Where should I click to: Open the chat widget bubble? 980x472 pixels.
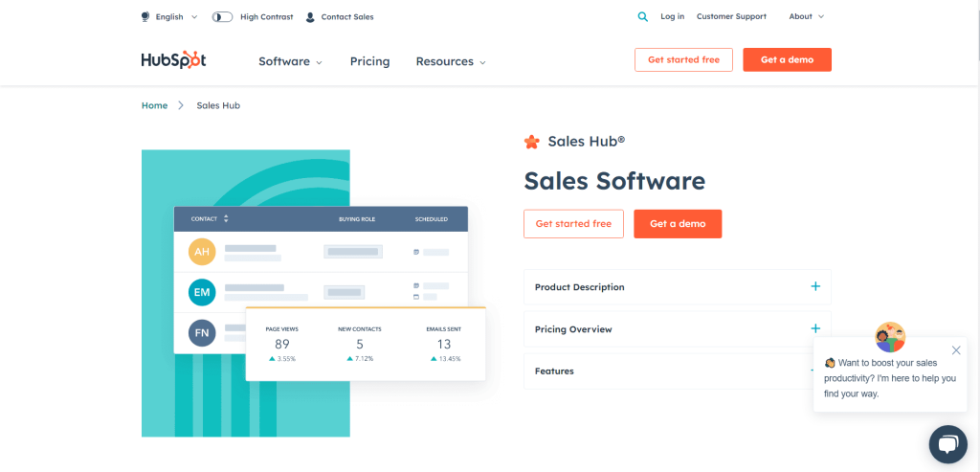click(948, 444)
